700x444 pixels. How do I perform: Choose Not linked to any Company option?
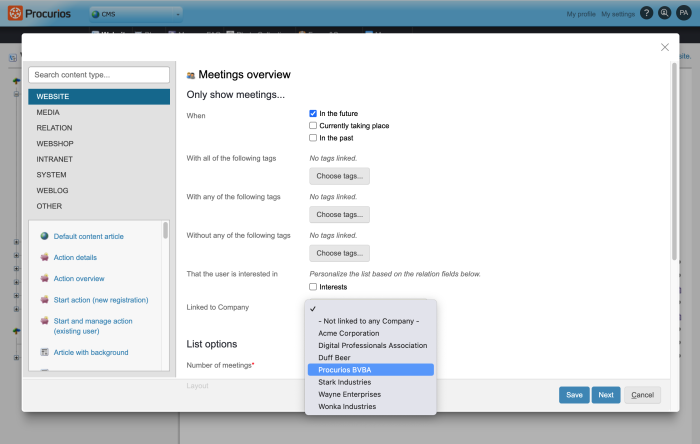pyautogui.click(x=371, y=321)
